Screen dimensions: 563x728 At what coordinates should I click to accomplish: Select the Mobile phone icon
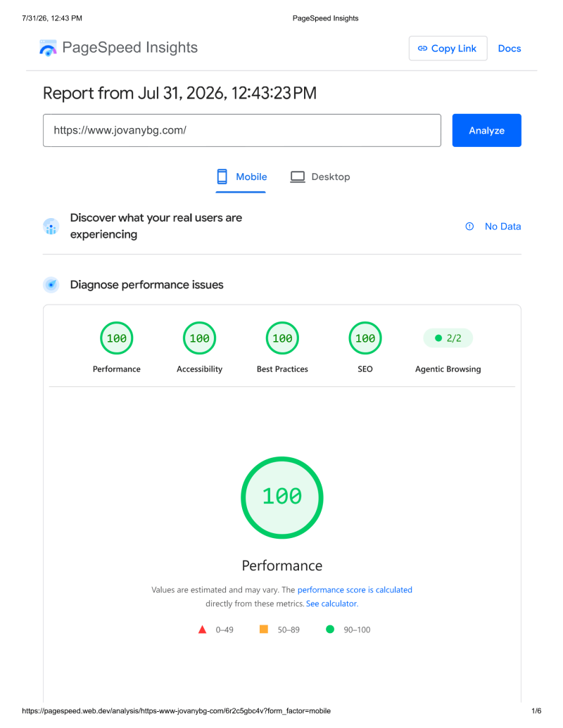click(x=222, y=177)
